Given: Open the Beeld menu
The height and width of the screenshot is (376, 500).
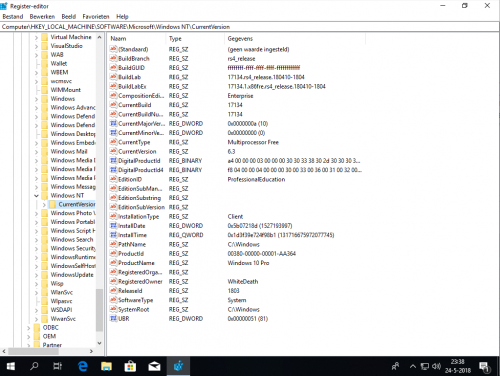Looking at the screenshot, I should pyautogui.click(x=69, y=16).
